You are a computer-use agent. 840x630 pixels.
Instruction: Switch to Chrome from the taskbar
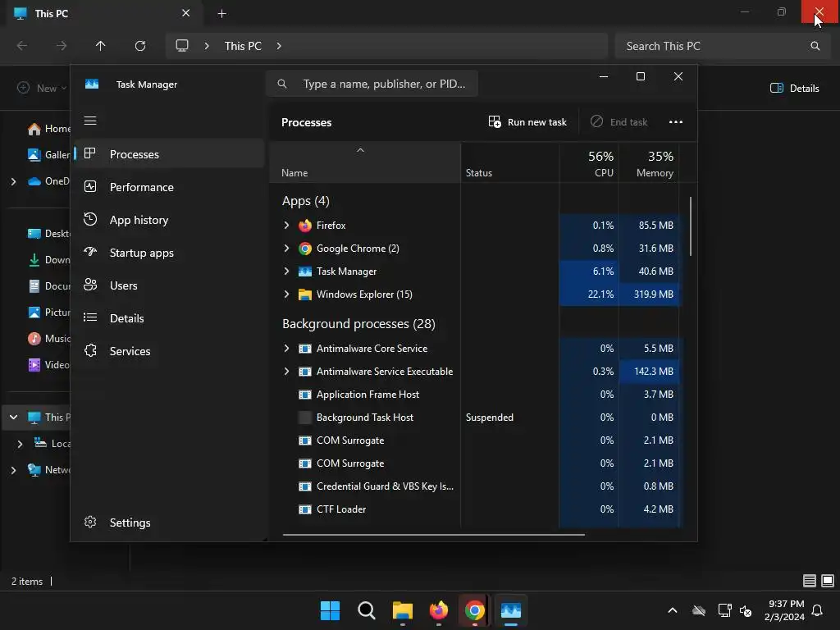click(x=475, y=610)
